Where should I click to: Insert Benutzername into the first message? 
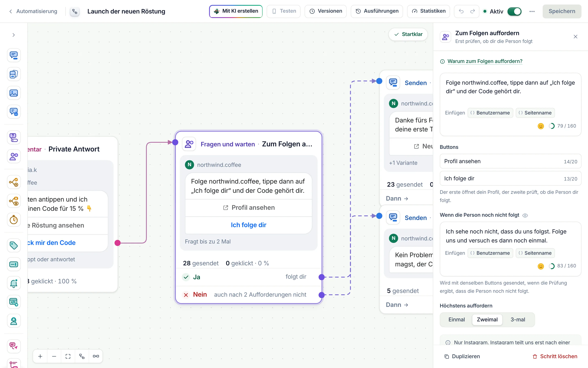tap(490, 113)
